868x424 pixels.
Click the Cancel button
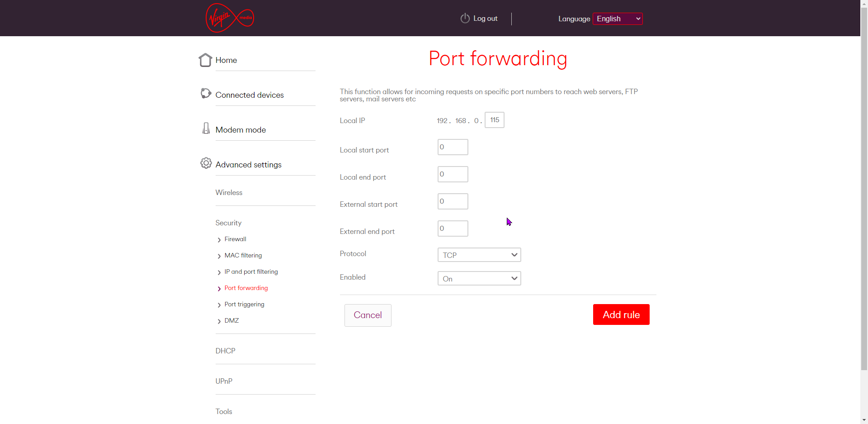pyautogui.click(x=368, y=315)
